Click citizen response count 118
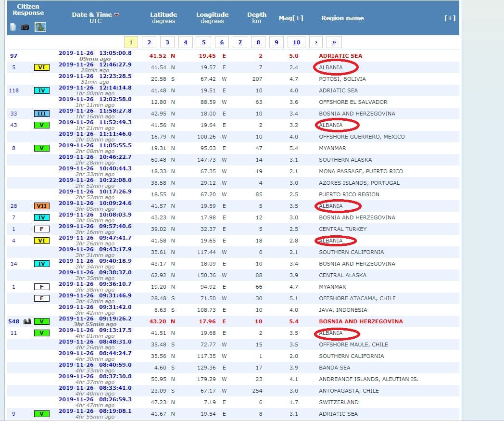504x421 pixels. click(x=13, y=91)
